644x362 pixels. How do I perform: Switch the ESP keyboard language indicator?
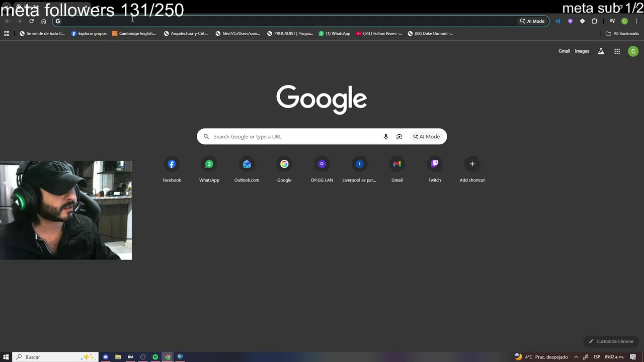(x=597, y=357)
